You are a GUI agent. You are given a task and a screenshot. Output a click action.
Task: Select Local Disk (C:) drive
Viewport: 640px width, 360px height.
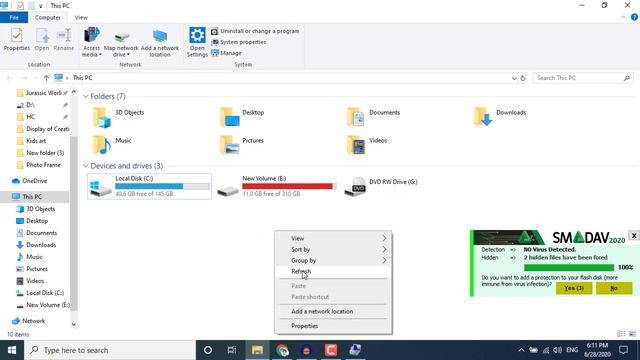click(x=149, y=187)
